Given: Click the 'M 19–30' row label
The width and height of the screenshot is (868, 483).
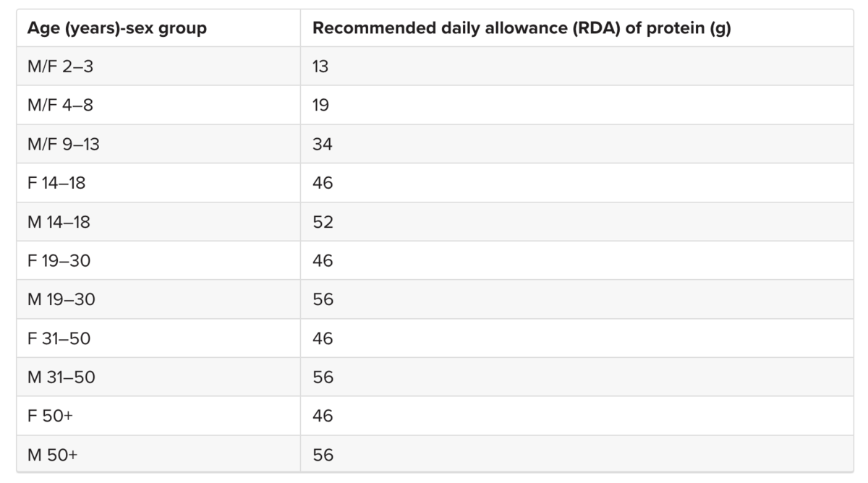Looking at the screenshot, I should click(x=61, y=300).
